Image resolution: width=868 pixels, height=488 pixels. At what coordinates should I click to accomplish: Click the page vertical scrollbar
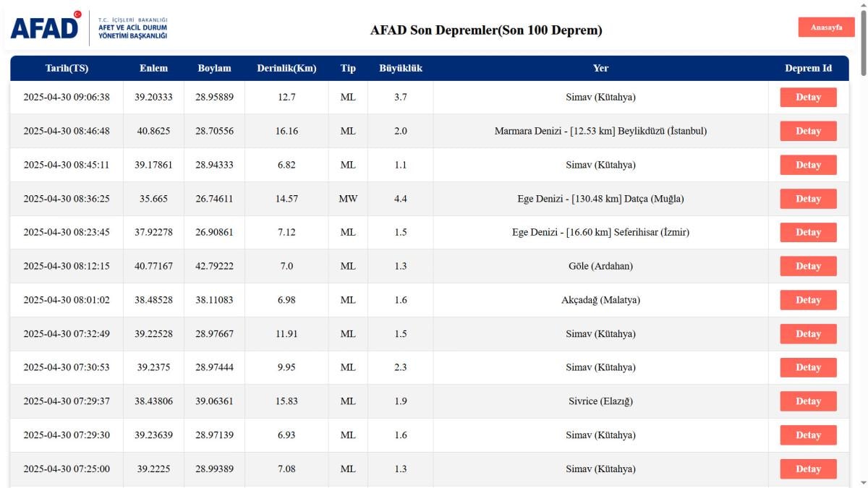point(863,217)
